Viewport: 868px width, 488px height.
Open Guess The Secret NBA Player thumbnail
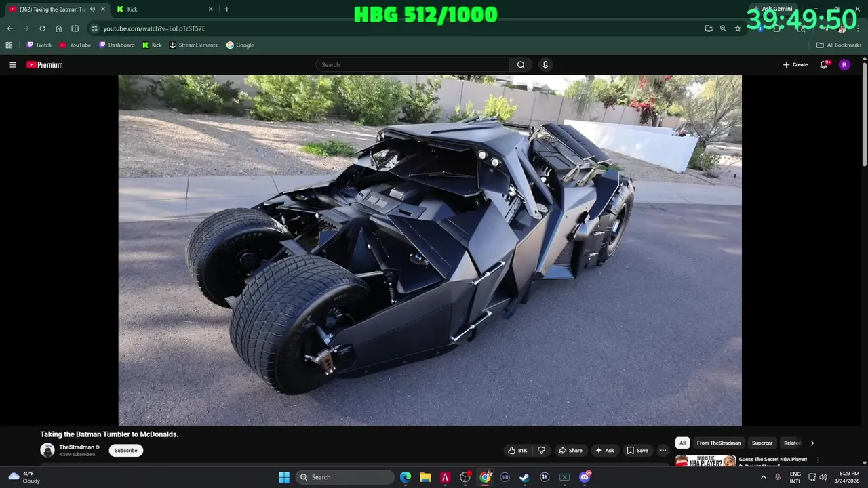(705, 462)
